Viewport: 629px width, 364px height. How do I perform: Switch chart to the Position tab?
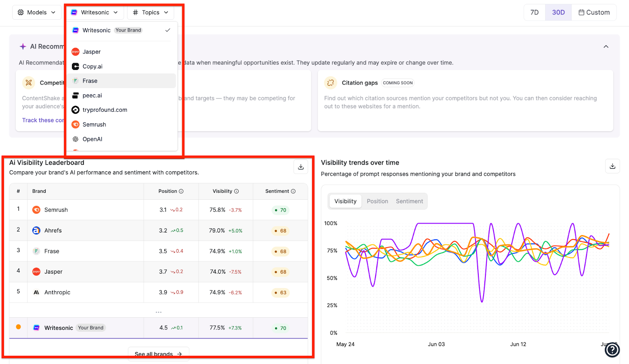[377, 201]
